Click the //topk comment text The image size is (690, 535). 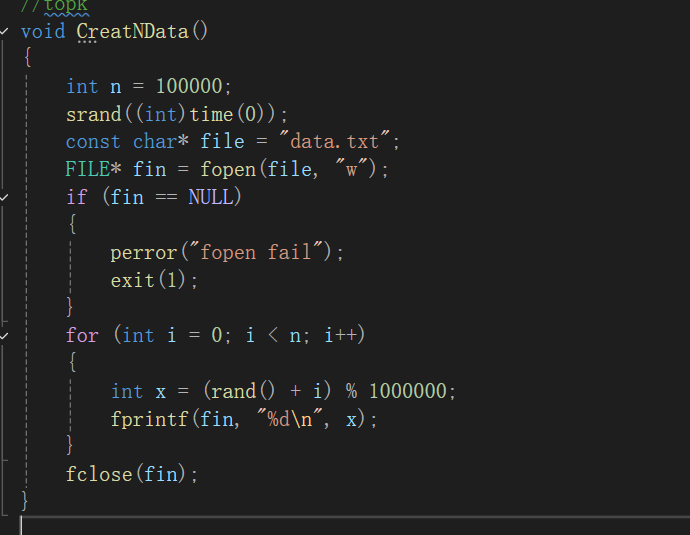click(x=54, y=6)
